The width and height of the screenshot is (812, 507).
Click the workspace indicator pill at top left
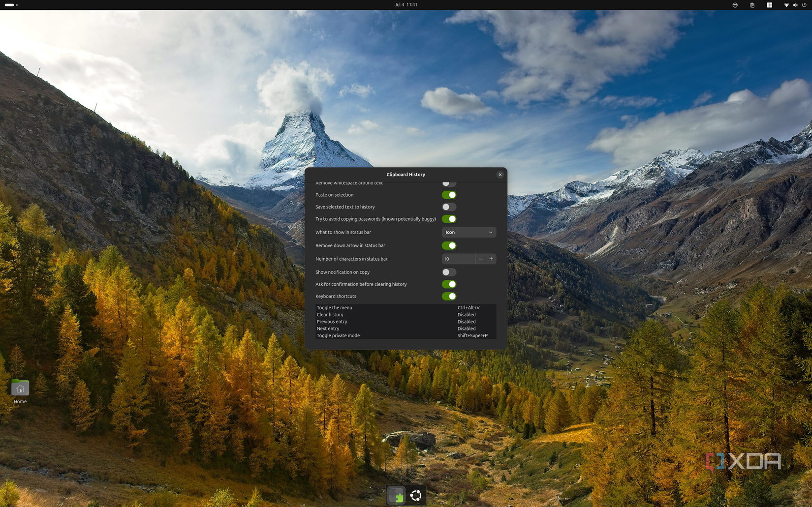coord(9,4)
